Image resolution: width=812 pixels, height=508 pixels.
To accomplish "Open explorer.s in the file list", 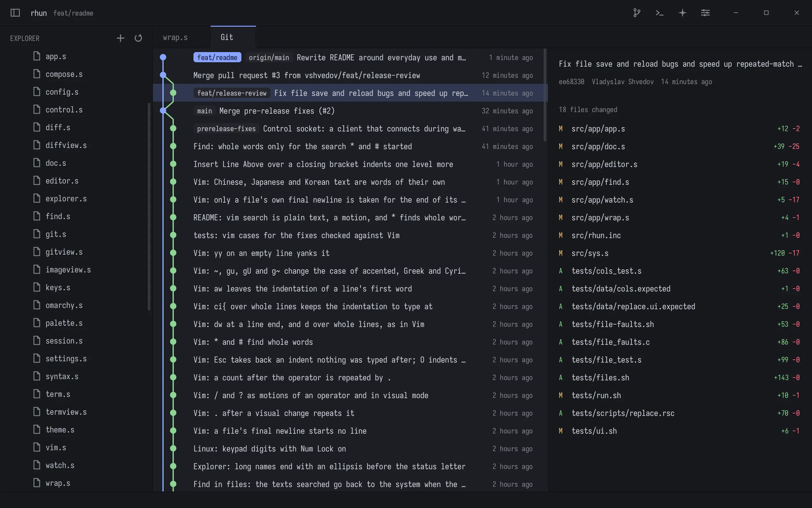I will point(66,198).
